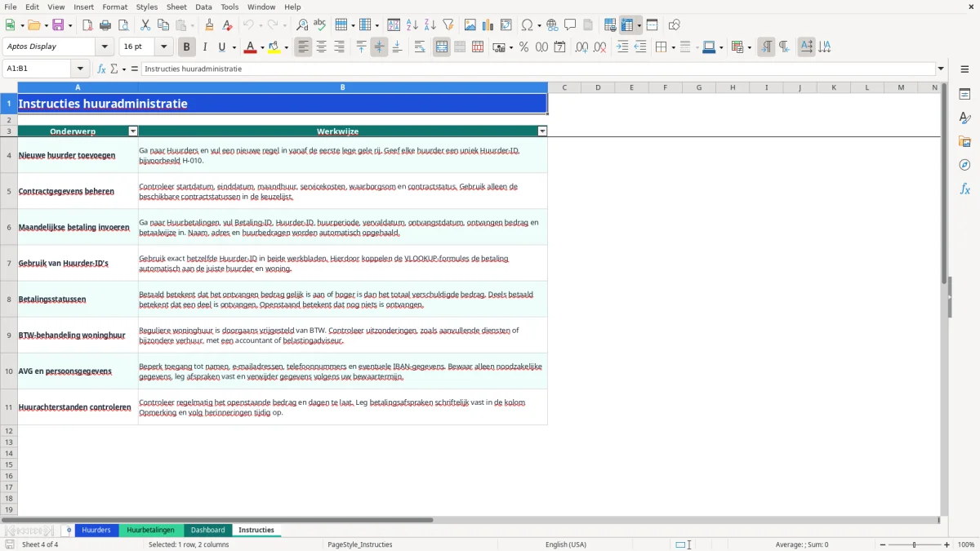
Task: Toggle Align Left
Action: pyautogui.click(x=304, y=47)
